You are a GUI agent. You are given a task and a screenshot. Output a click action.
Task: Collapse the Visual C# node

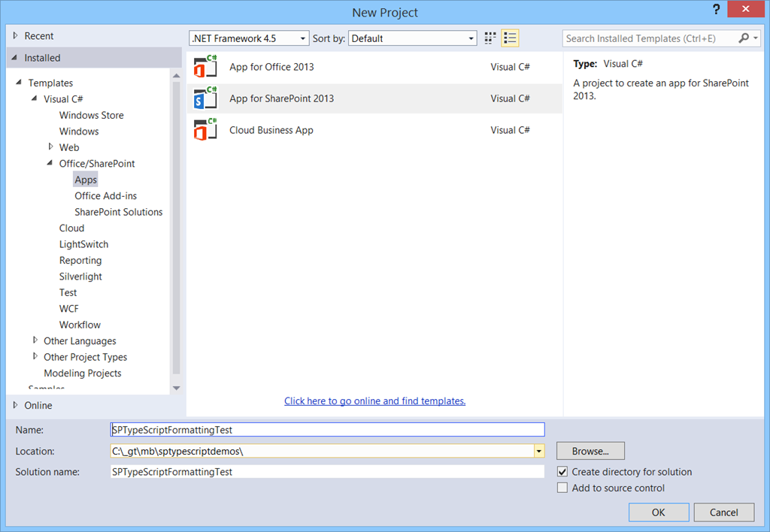[x=35, y=98]
